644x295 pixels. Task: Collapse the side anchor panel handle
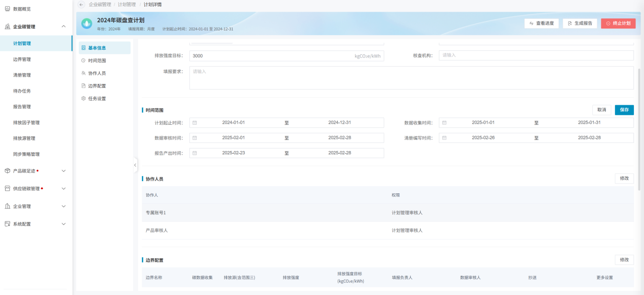coord(135,165)
